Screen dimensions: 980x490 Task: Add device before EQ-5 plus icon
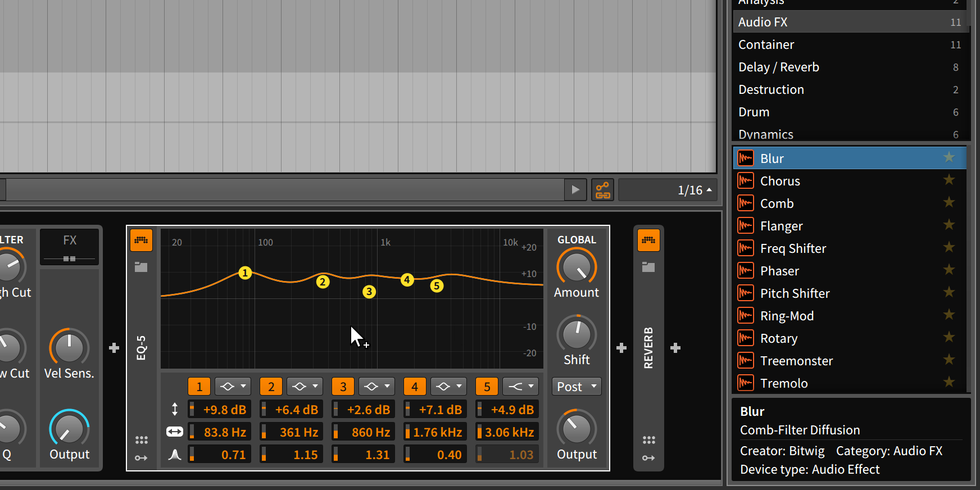click(114, 348)
